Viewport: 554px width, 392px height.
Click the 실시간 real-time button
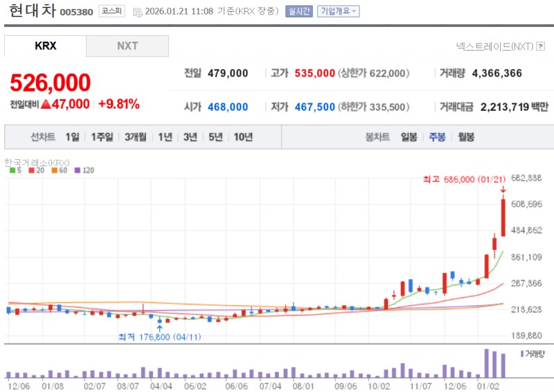pyautogui.click(x=299, y=11)
